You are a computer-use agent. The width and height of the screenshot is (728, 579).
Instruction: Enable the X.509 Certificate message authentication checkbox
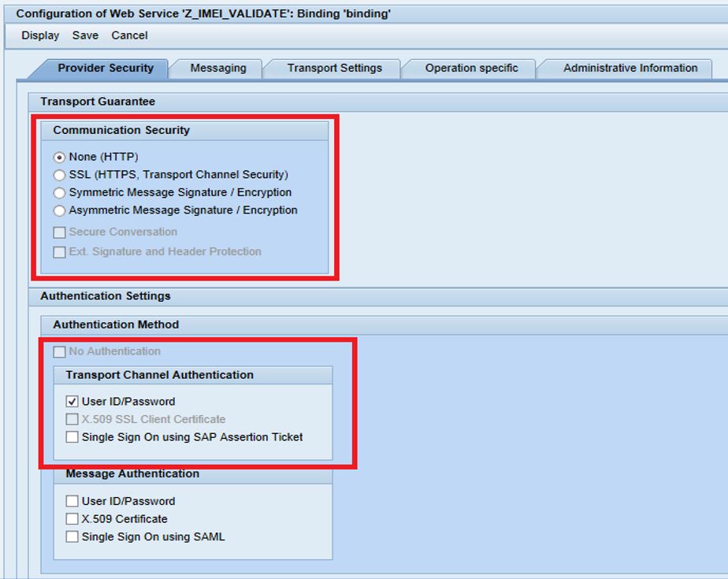[x=72, y=518]
